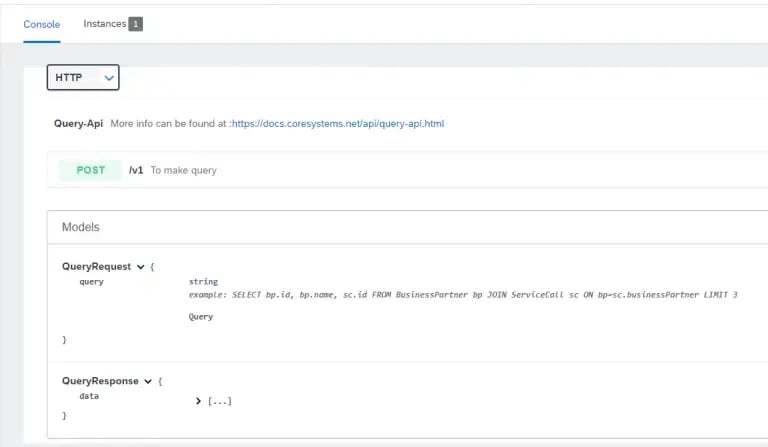Collapse the Models section header
Image resolution: width=768 pixels, height=447 pixels.
tap(408, 227)
